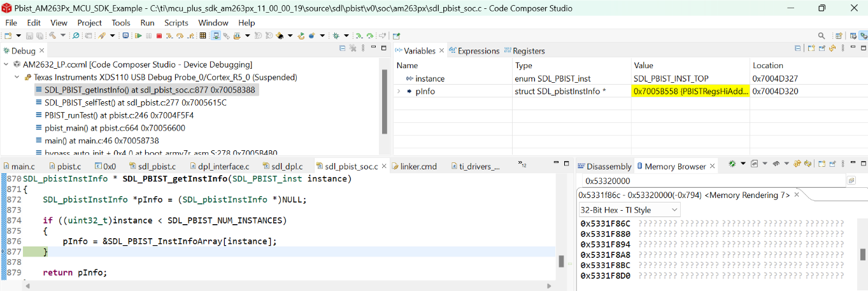Click the Resume (green play) debug button

point(138,36)
